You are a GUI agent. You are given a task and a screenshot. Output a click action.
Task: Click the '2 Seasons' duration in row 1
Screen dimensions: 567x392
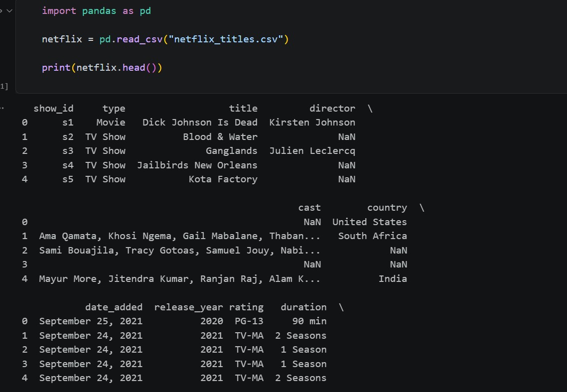(x=300, y=336)
